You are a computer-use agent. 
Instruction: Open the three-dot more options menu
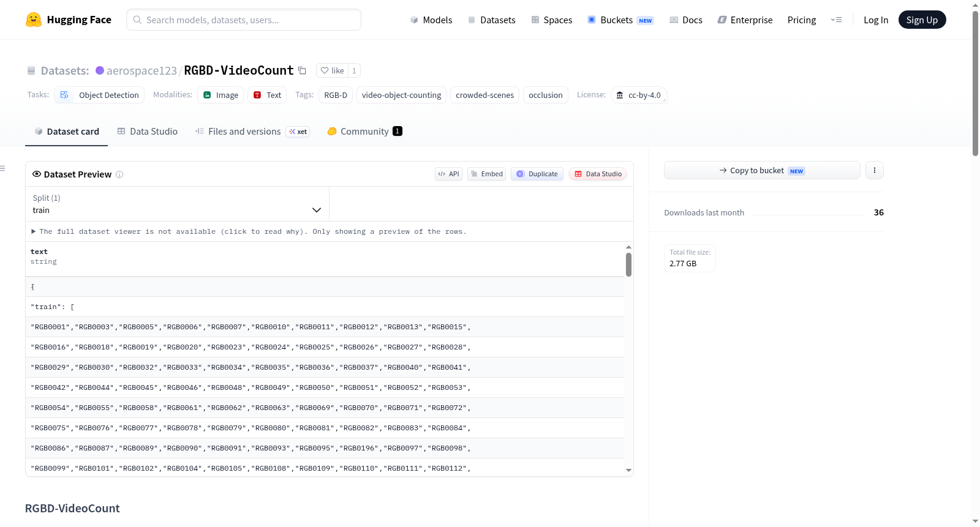tap(875, 170)
